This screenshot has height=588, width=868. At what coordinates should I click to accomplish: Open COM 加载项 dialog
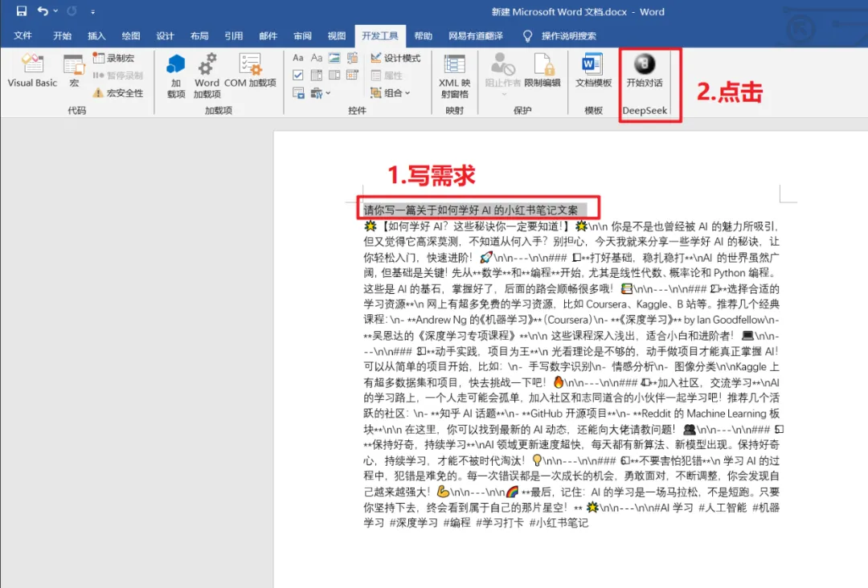point(250,70)
